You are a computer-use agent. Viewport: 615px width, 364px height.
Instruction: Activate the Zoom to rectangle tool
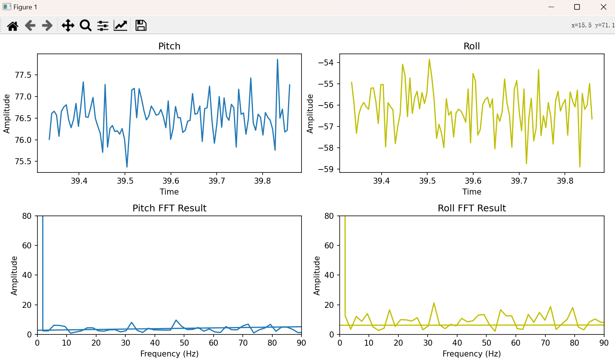point(85,25)
